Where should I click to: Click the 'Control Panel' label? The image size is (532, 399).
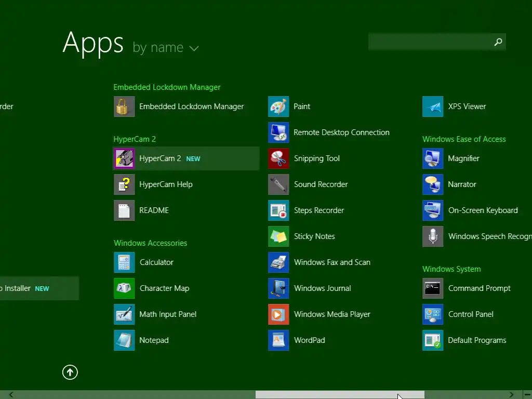tap(471, 314)
